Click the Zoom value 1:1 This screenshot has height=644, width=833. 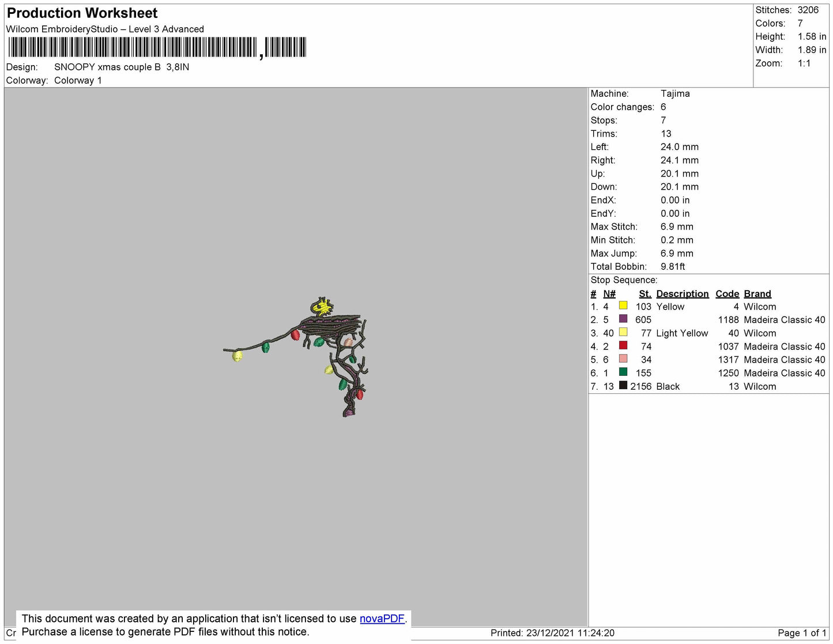(804, 63)
